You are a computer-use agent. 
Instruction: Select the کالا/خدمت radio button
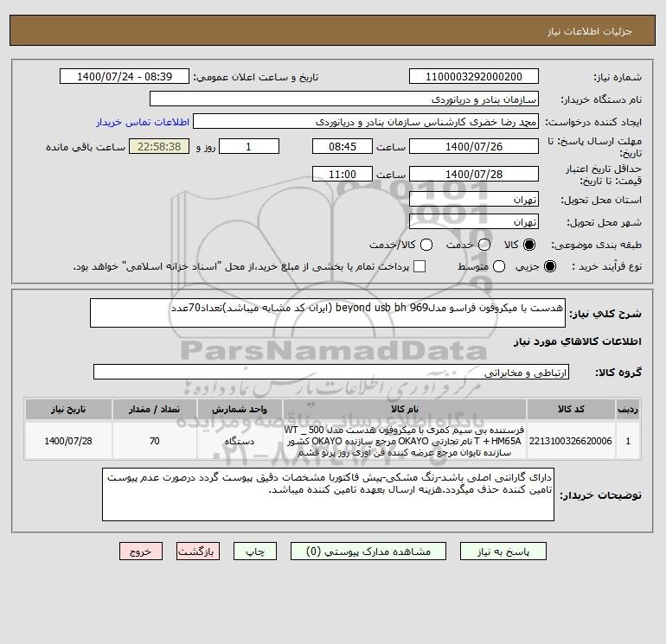(426, 245)
